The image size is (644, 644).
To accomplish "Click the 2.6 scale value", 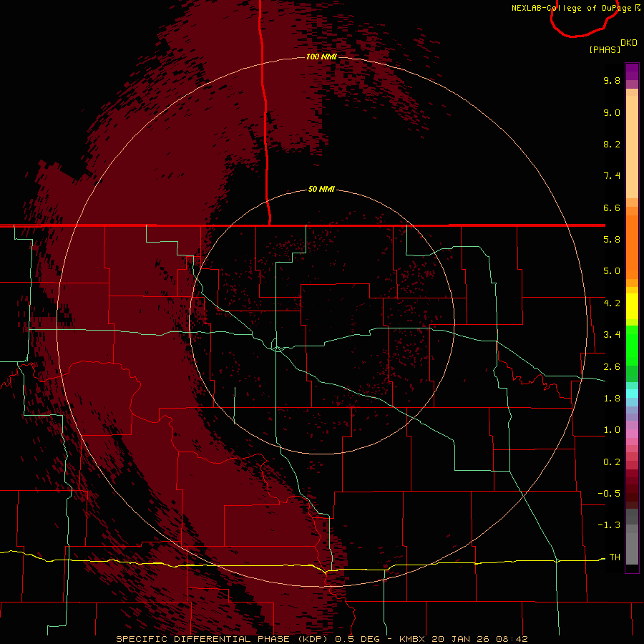I will 612,366.
